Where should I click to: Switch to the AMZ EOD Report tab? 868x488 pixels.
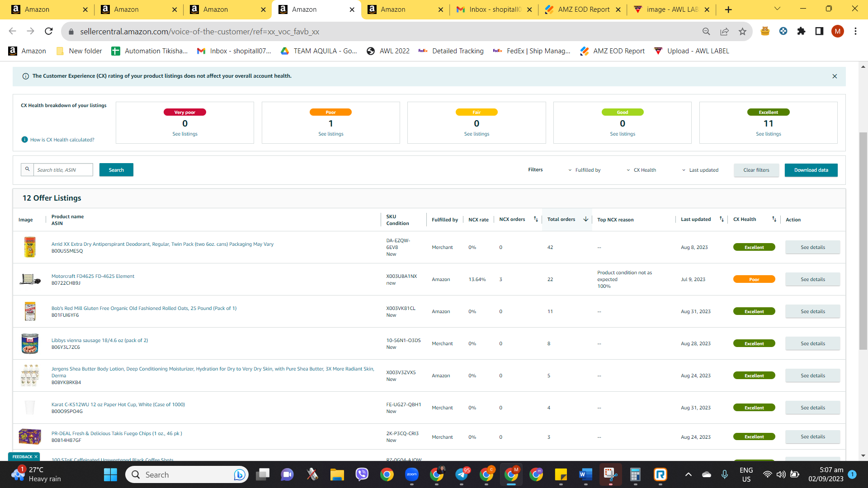[x=582, y=9]
